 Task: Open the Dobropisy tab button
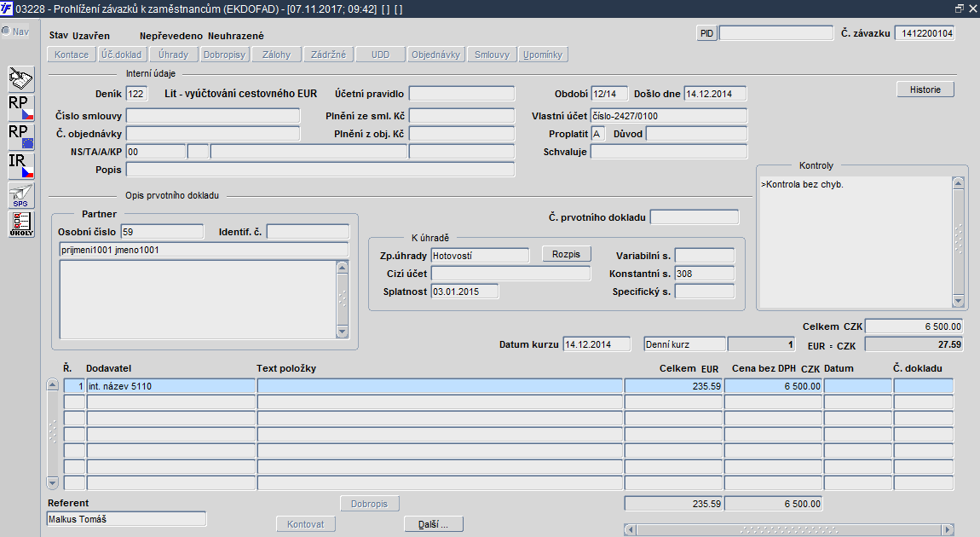pyautogui.click(x=224, y=55)
